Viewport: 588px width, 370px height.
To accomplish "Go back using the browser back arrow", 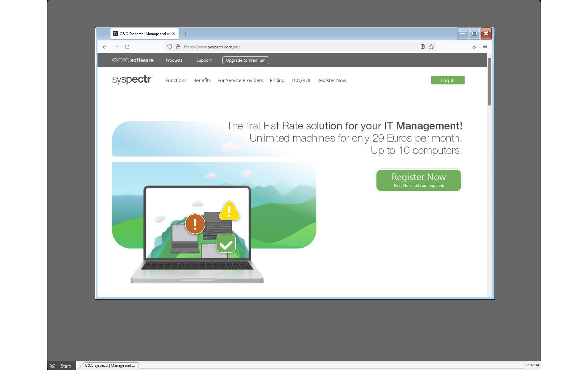I will pos(105,47).
